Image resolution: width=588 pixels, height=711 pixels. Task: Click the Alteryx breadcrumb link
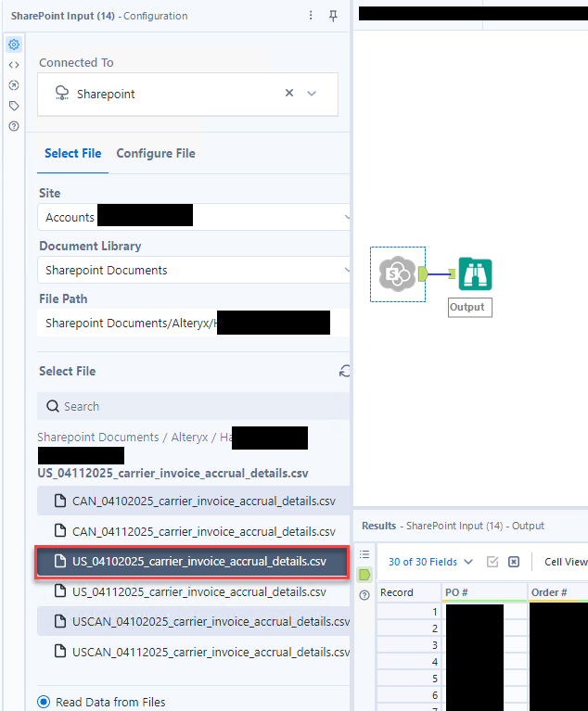click(189, 438)
